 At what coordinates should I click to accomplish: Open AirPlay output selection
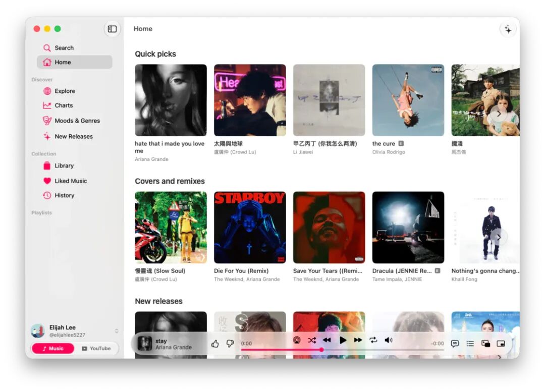tap(297, 340)
